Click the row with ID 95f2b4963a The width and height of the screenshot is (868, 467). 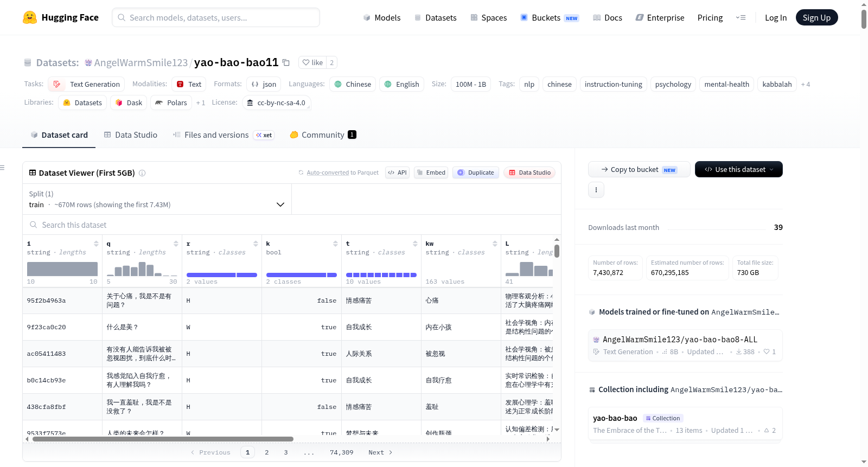pos(288,300)
